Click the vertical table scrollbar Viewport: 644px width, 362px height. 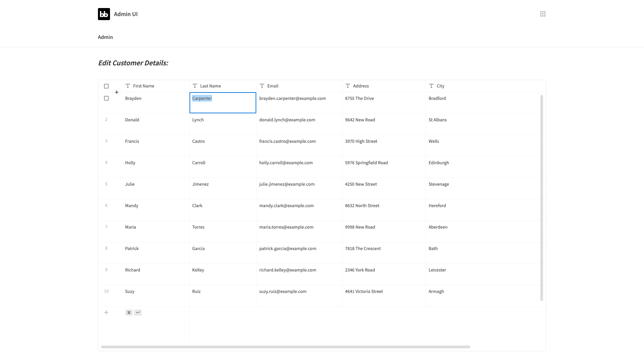(x=542, y=198)
